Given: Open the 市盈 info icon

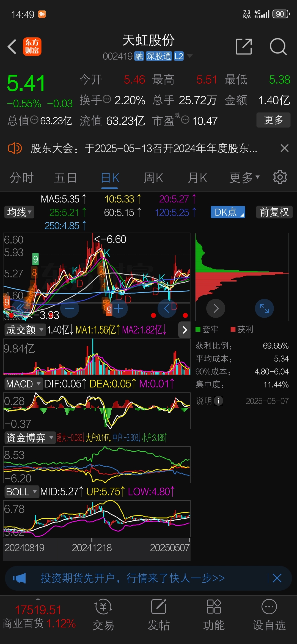Looking at the screenshot, I should click(x=185, y=120).
